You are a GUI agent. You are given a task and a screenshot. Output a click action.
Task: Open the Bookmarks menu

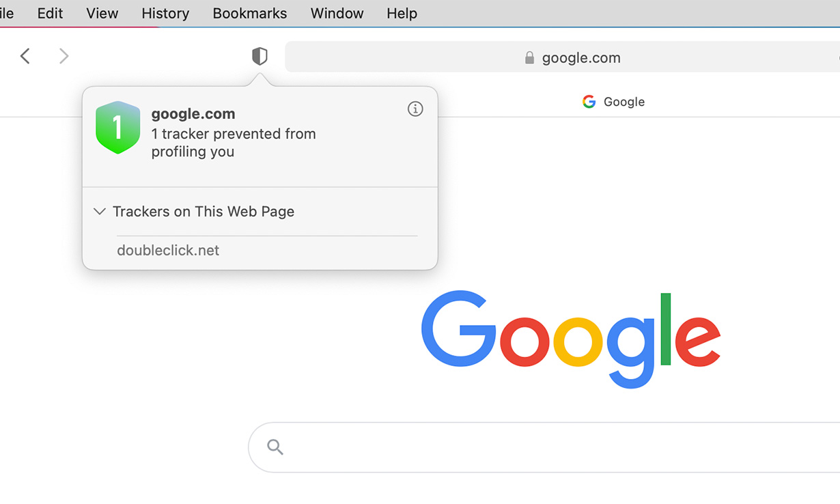coord(250,14)
